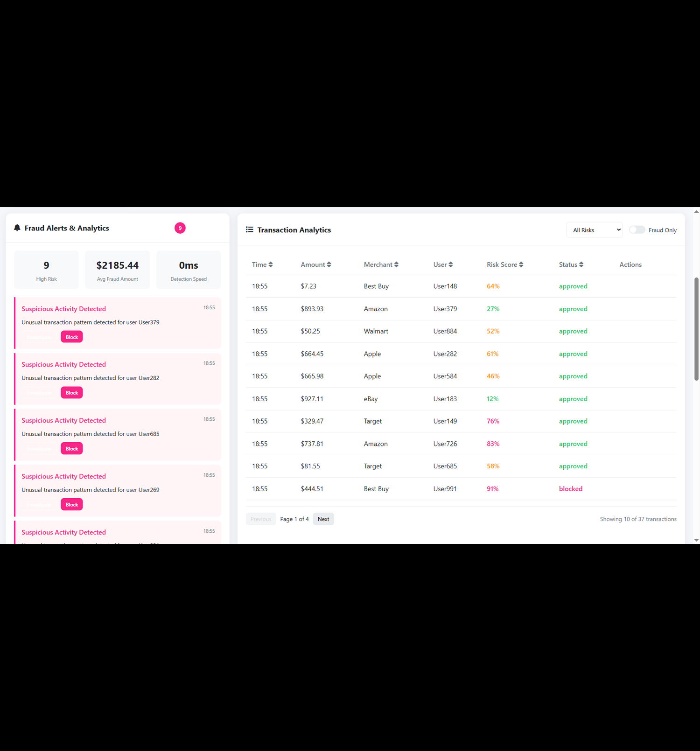Sort by Risk Score using sort arrows
The height and width of the screenshot is (751, 700).
tap(521, 264)
